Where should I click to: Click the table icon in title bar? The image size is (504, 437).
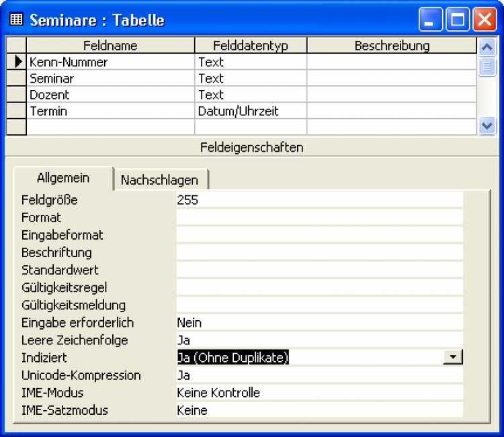16,19
